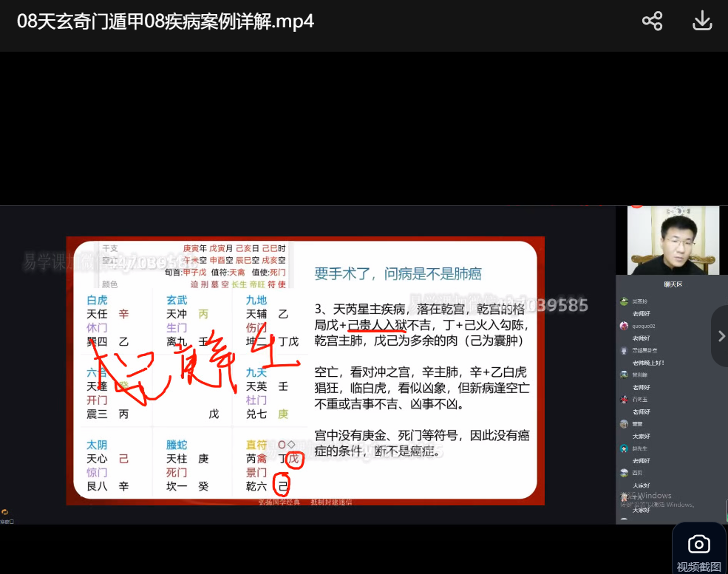Open the 聊天区 chat panel header
Image resolution: width=728 pixels, height=574 pixels.
(x=672, y=284)
